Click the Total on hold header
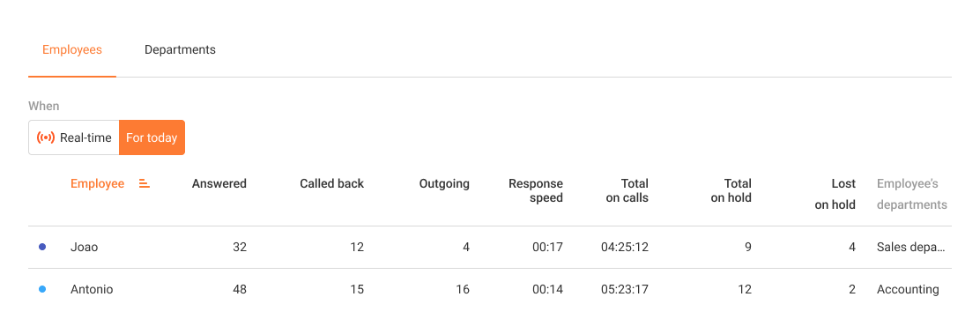Screen dimensions: 980x334 tap(731, 190)
